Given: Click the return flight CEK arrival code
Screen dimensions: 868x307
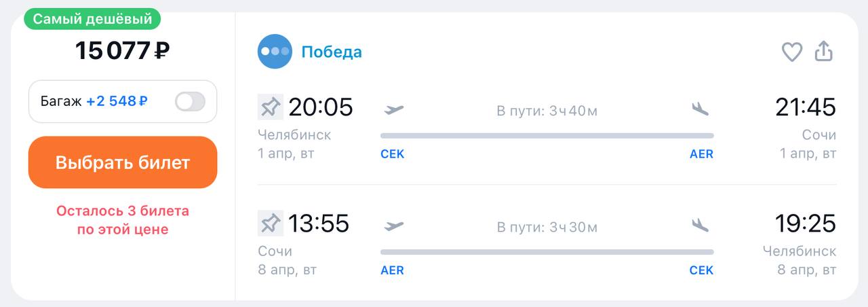Looking at the screenshot, I should coord(701,270).
